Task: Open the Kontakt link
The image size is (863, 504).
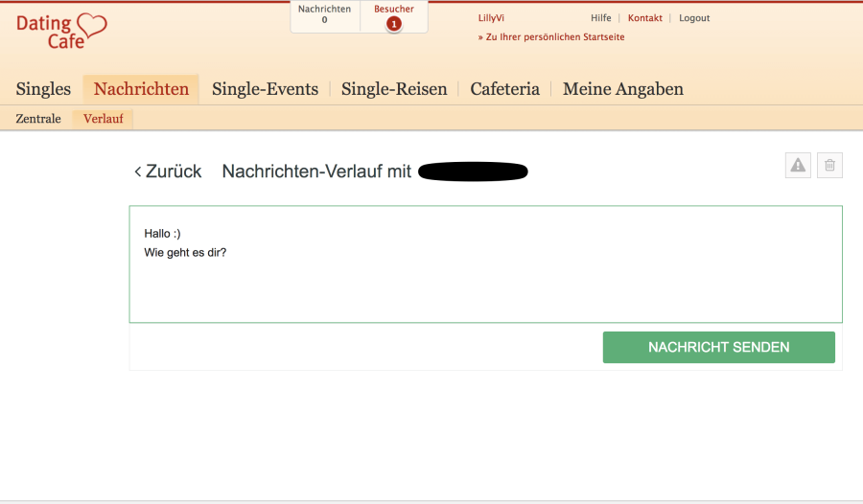Action: pos(645,18)
